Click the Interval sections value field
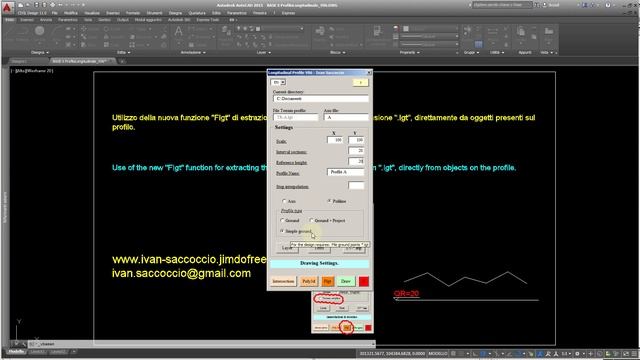 356,151
